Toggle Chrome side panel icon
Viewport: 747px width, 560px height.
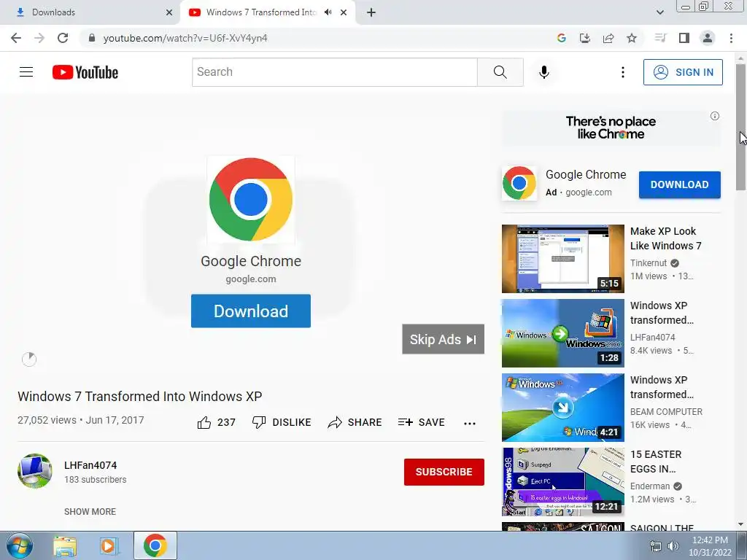point(684,38)
